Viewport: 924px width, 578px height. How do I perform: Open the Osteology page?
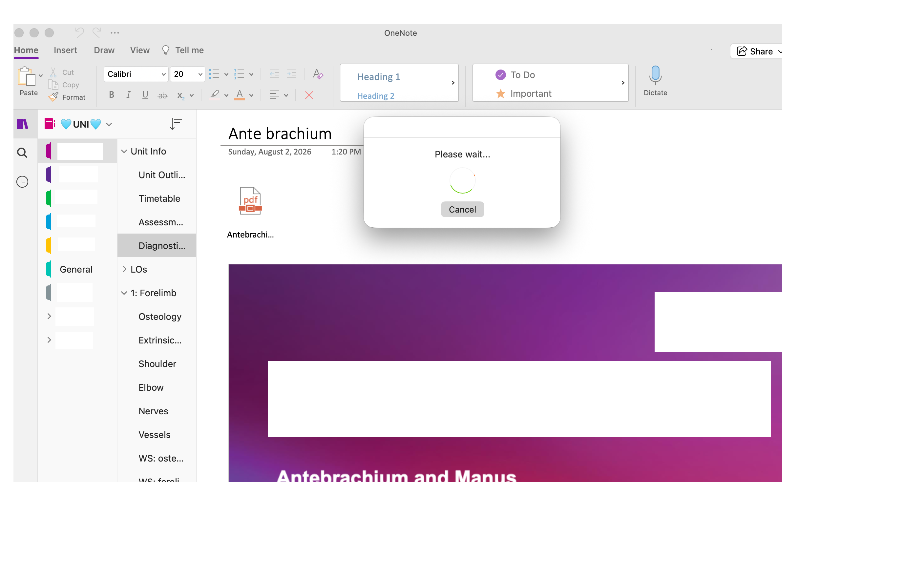(157, 317)
